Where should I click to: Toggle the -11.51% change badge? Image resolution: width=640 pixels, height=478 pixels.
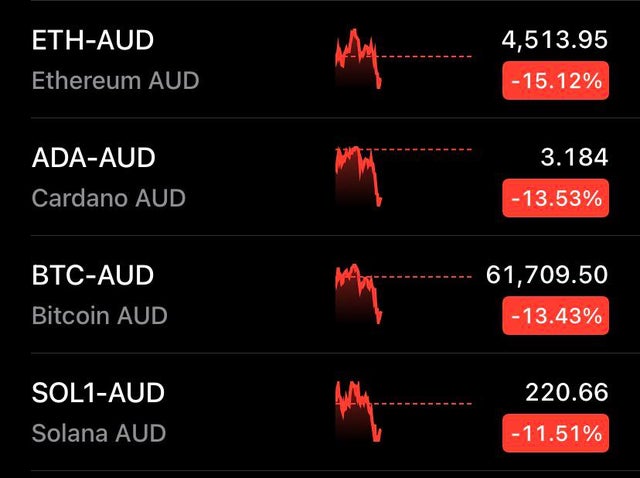[556, 434]
